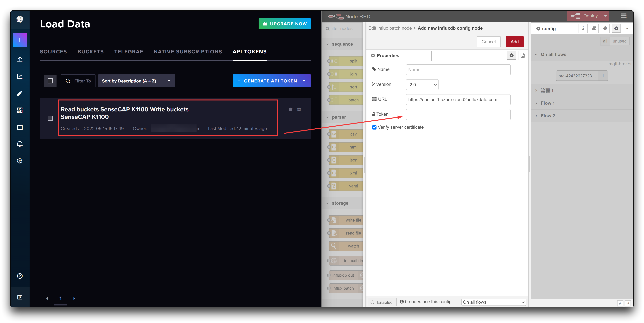
Task: Open the Node-RED info sidebar tab icon
Action: pos(583,28)
